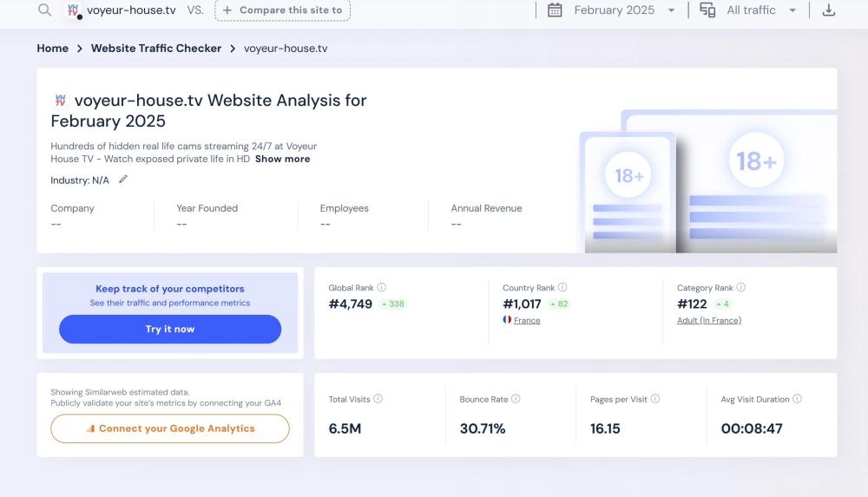Viewport: 868px width, 497px height.
Task: Click the Global Rank info icon
Action: click(x=382, y=287)
